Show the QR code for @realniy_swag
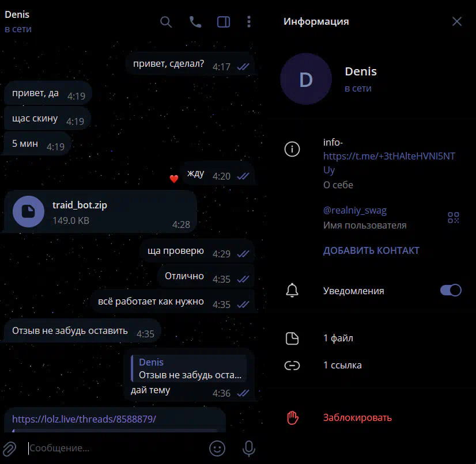This screenshot has width=476, height=464. (453, 218)
